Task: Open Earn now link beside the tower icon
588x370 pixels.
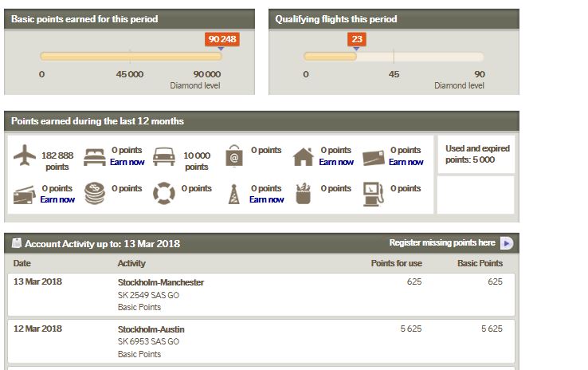Action: tap(266, 199)
